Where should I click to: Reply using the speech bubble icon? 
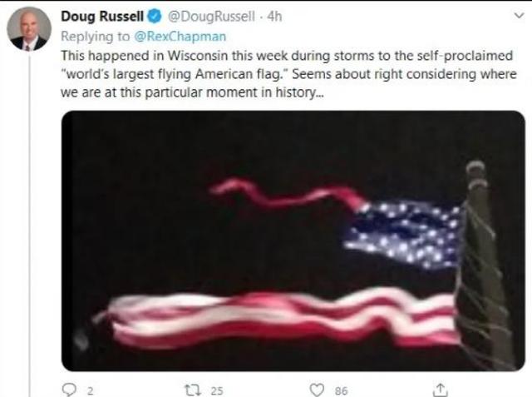click(x=70, y=390)
